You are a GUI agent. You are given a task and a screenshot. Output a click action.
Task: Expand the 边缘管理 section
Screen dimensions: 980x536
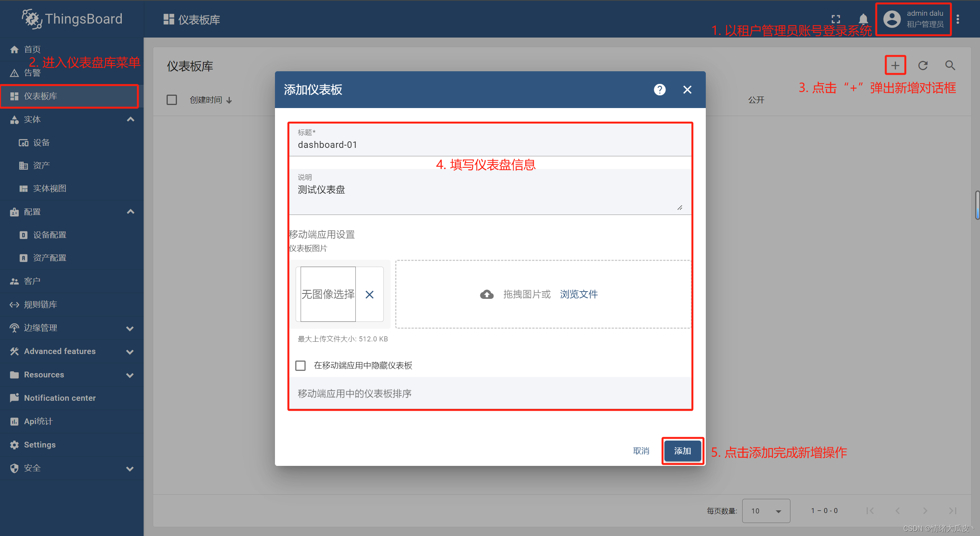130,328
